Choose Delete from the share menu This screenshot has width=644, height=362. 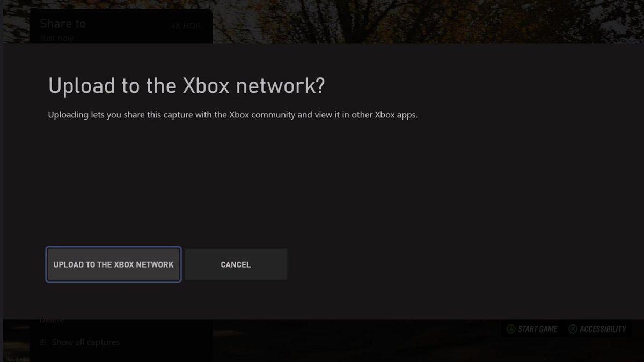[x=52, y=319]
